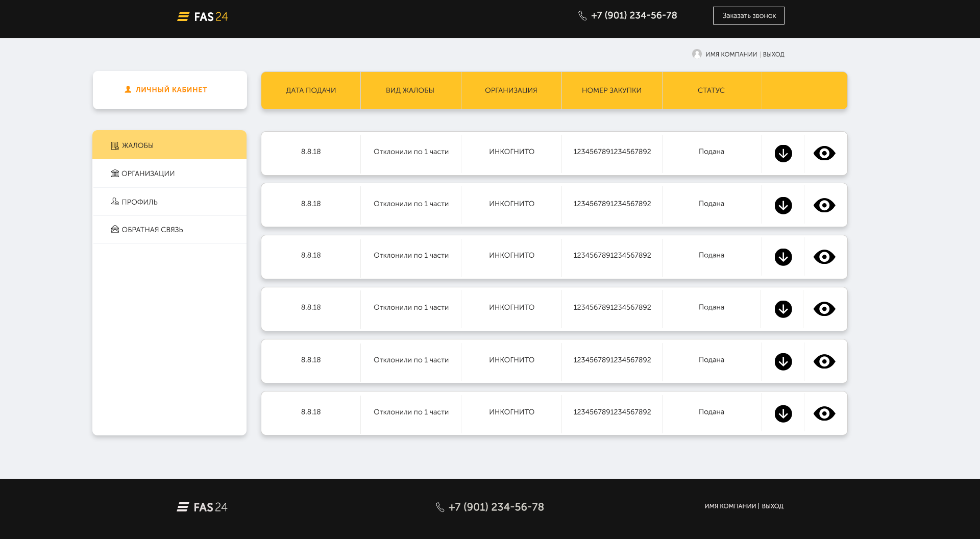980x539 pixels.
Task: Click the Подана status in the fifth row
Action: tap(712, 360)
